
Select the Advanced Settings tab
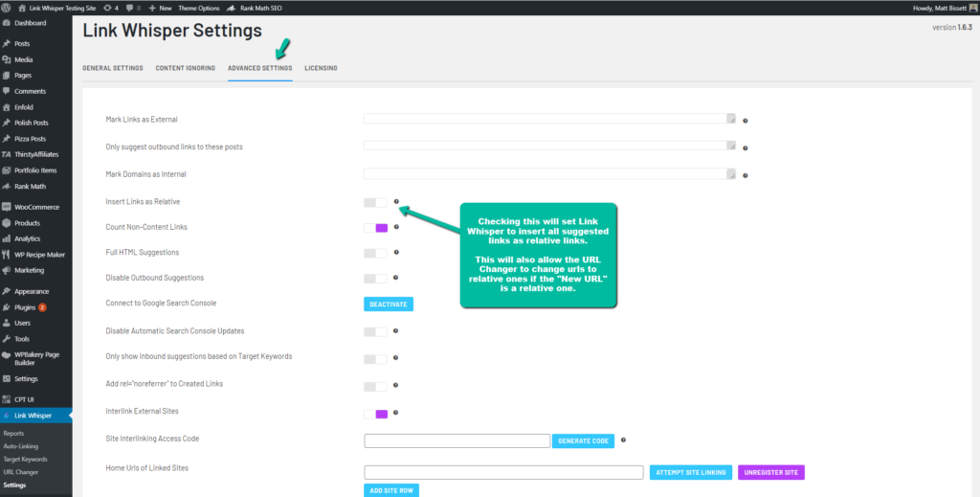point(260,68)
